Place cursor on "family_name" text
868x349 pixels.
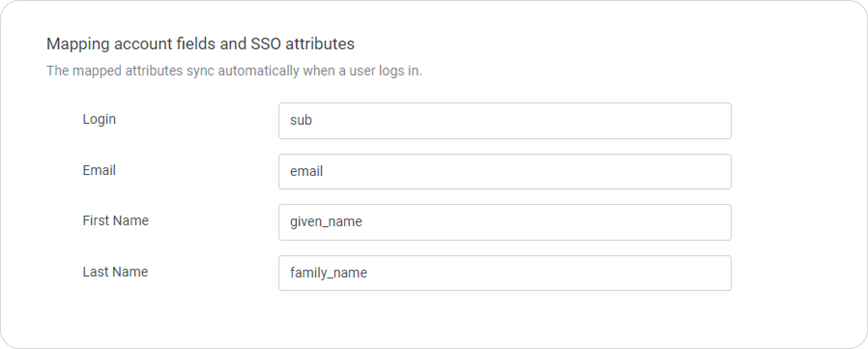click(x=328, y=273)
